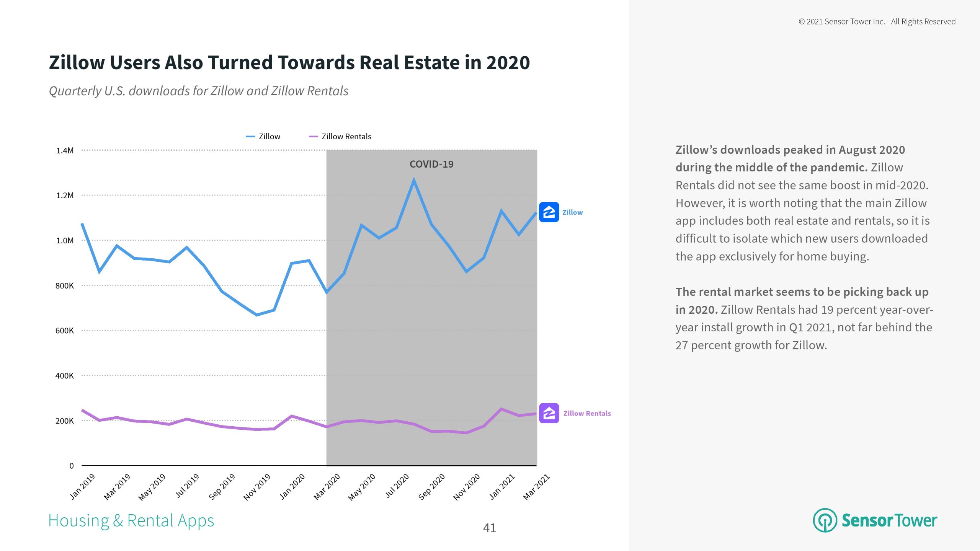The width and height of the screenshot is (980, 551).
Task: Click the 'Nov 2020' x-axis label
Action: click(466, 487)
